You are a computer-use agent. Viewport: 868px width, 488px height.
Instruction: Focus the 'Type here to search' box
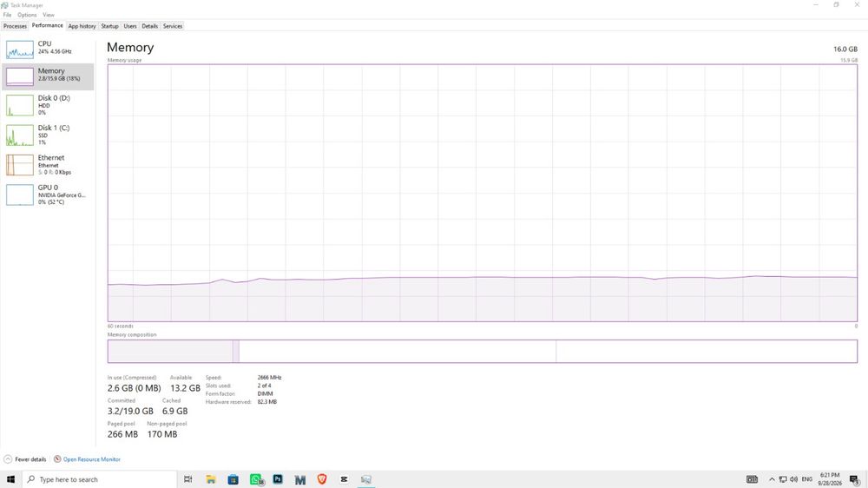(100, 479)
